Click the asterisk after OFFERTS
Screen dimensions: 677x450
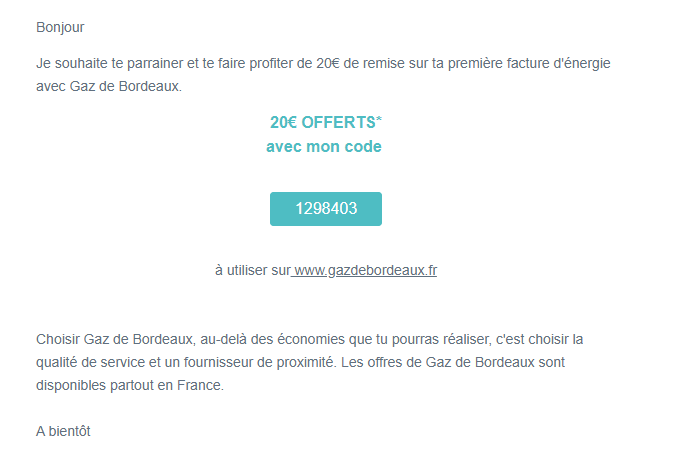pos(379,119)
